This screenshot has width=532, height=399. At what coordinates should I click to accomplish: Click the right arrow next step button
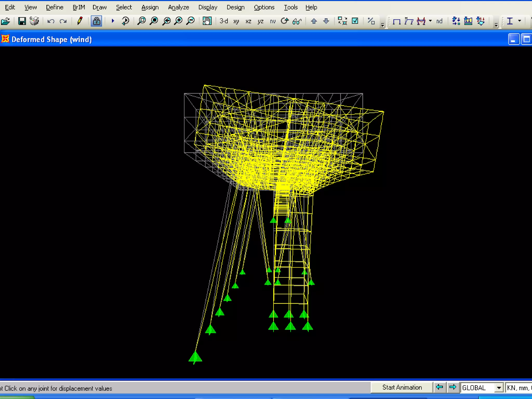(x=453, y=387)
